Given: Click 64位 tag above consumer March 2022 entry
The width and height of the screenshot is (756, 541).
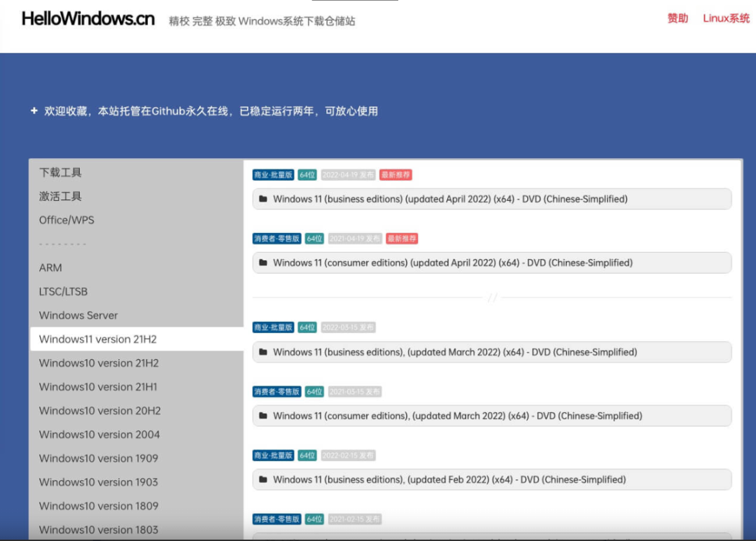Looking at the screenshot, I should pyautogui.click(x=314, y=391).
